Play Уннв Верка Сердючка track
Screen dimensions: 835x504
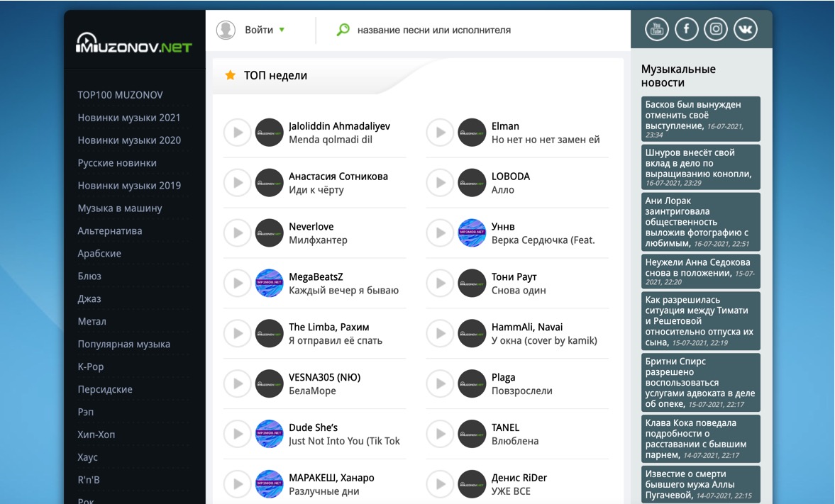(x=440, y=233)
